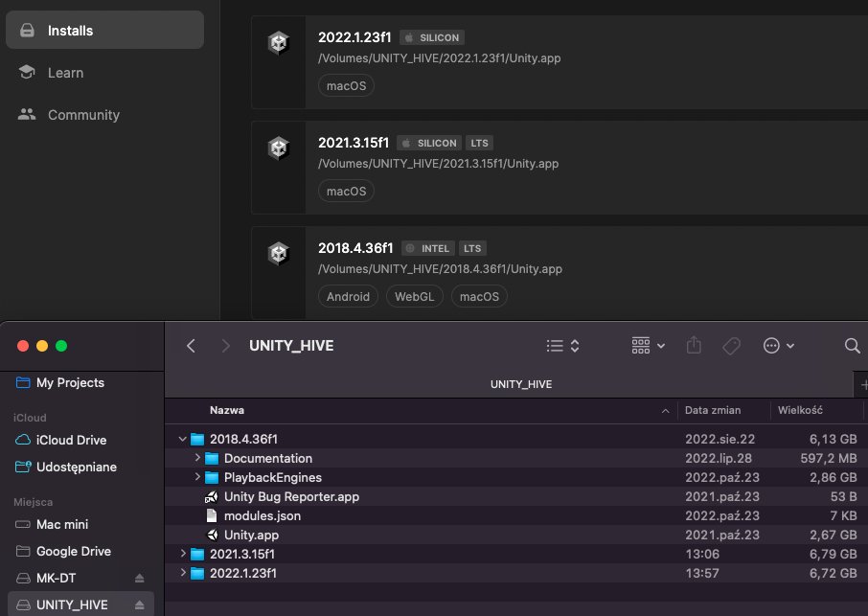868x616 pixels.
Task: Open Google Drive in Finder sidebar
Action: [74, 551]
